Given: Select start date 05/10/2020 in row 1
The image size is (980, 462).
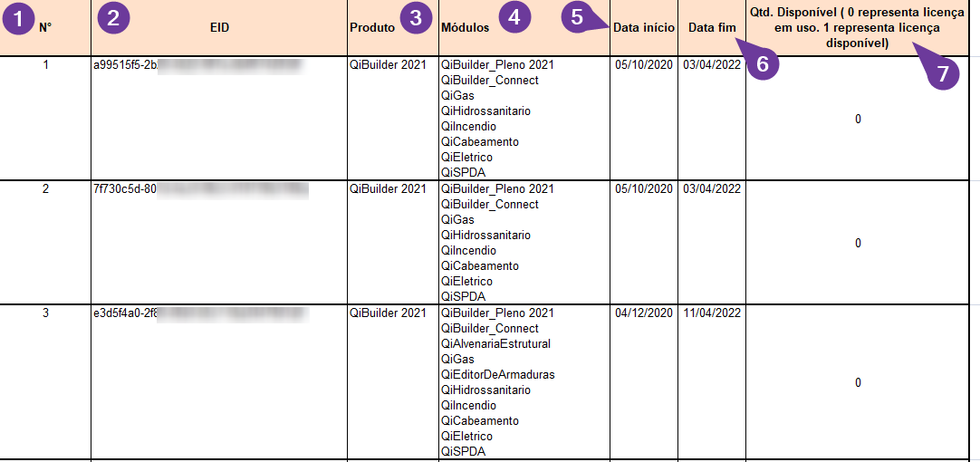Looking at the screenshot, I should click(644, 64).
